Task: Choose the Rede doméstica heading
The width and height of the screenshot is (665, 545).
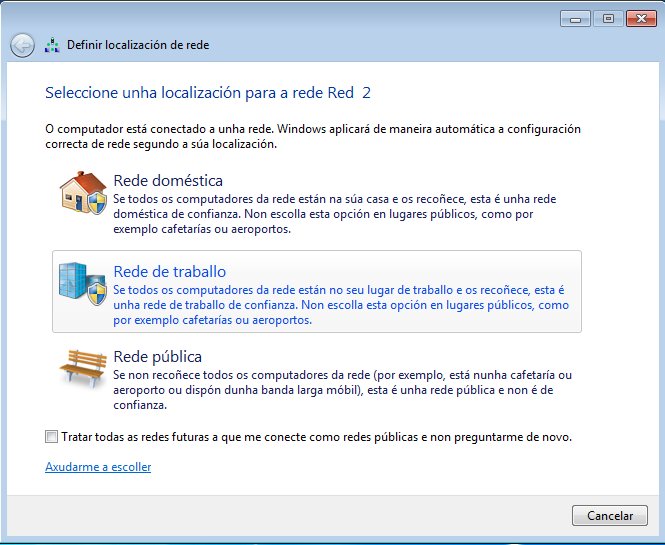Action: [168, 181]
